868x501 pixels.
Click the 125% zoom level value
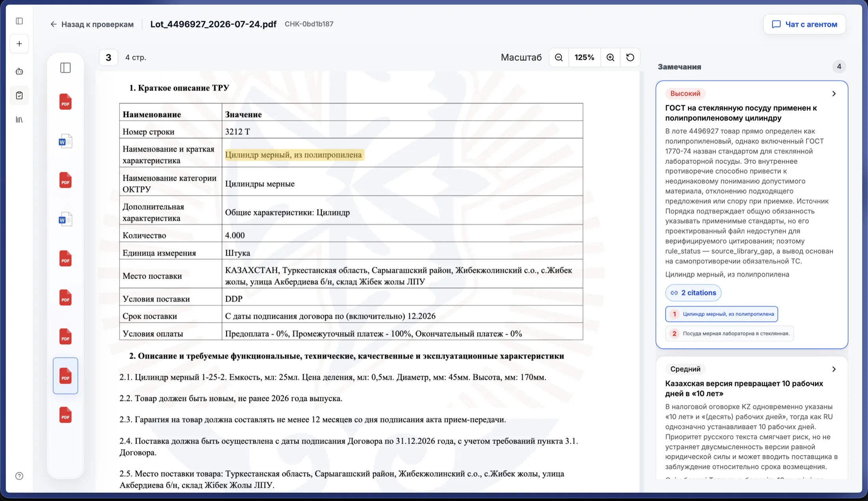click(584, 58)
